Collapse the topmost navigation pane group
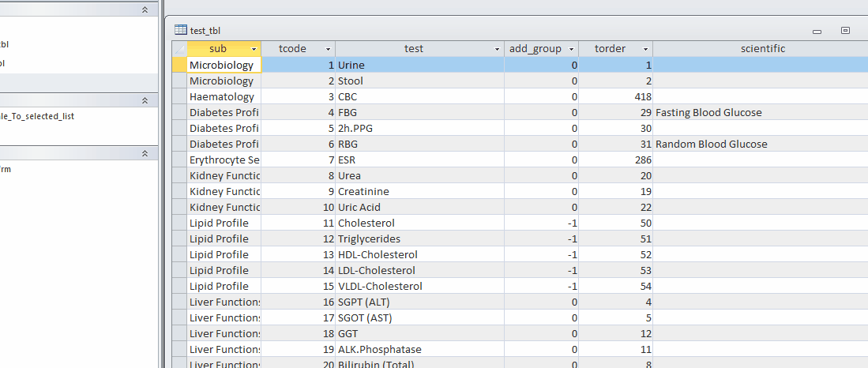Screen dimensions: 868x368 tap(145, 9)
